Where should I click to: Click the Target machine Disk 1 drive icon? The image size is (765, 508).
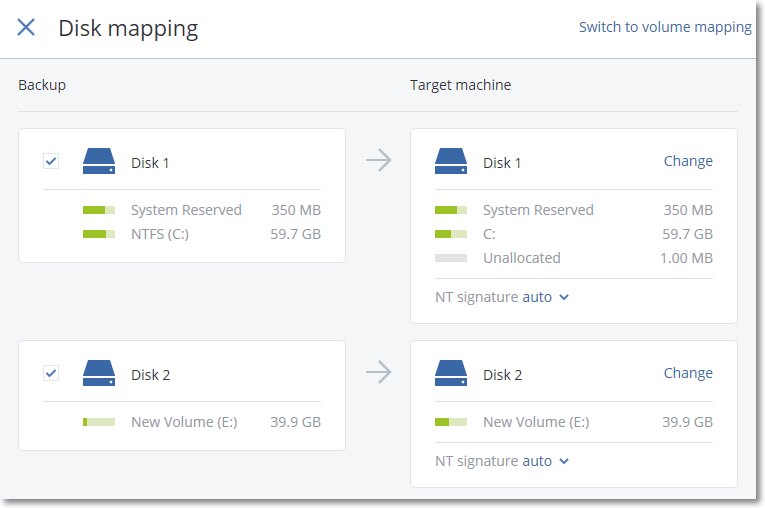pos(451,161)
